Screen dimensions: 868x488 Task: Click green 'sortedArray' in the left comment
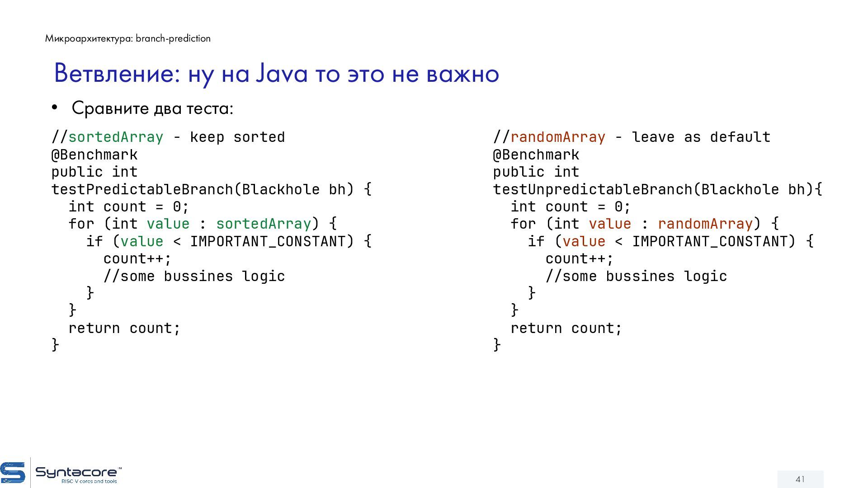[x=116, y=137]
